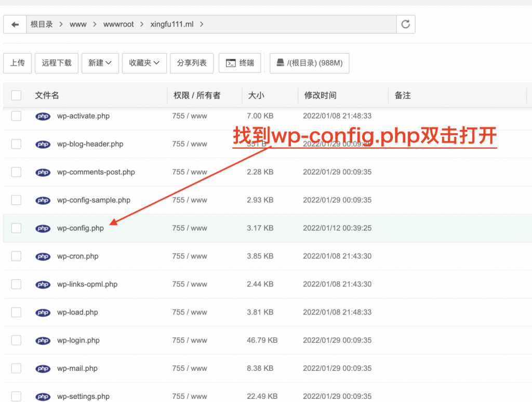This screenshot has width=532, height=402.
Task: Expand the 新建 dropdown menu
Action: pos(100,63)
